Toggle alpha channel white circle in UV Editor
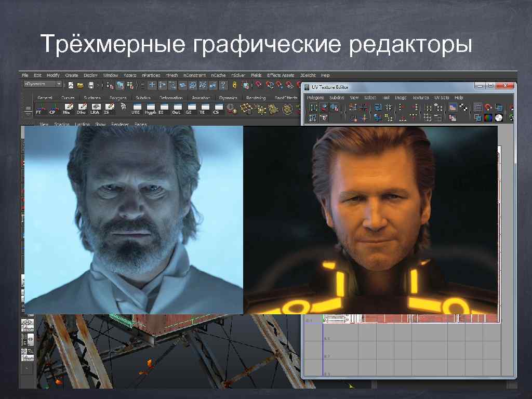532x399 pixels. point(499,118)
